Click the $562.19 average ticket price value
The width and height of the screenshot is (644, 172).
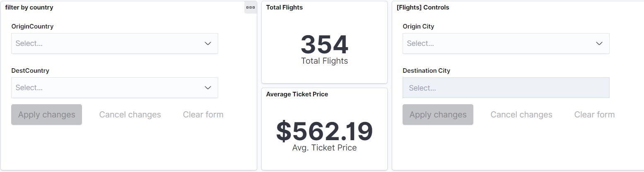pyautogui.click(x=324, y=131)
